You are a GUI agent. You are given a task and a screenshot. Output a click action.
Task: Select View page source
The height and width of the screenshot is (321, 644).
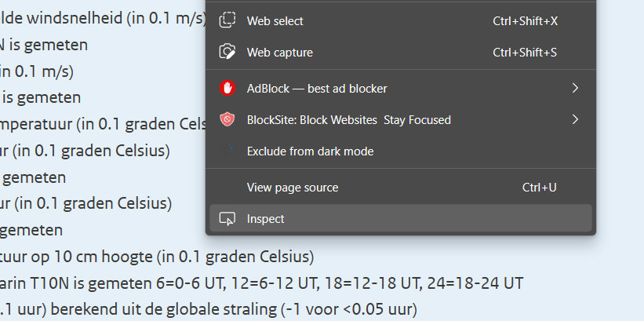[401, 188]
